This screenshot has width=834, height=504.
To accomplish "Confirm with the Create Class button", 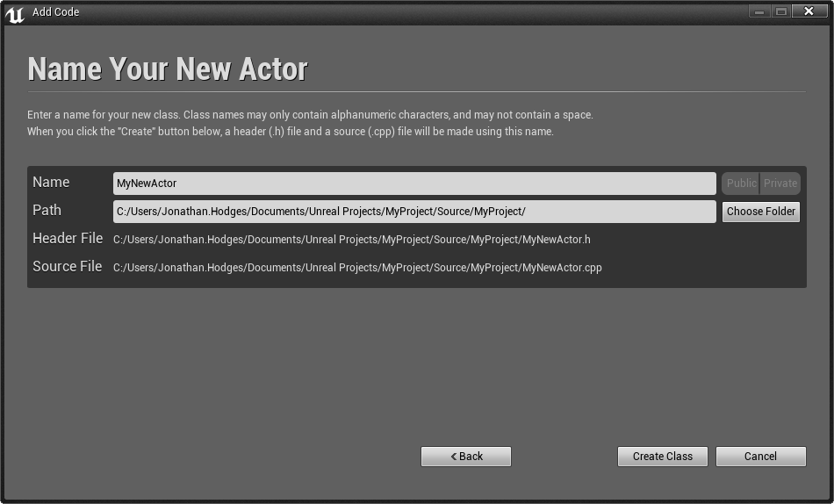I will (x=662, y=457).
